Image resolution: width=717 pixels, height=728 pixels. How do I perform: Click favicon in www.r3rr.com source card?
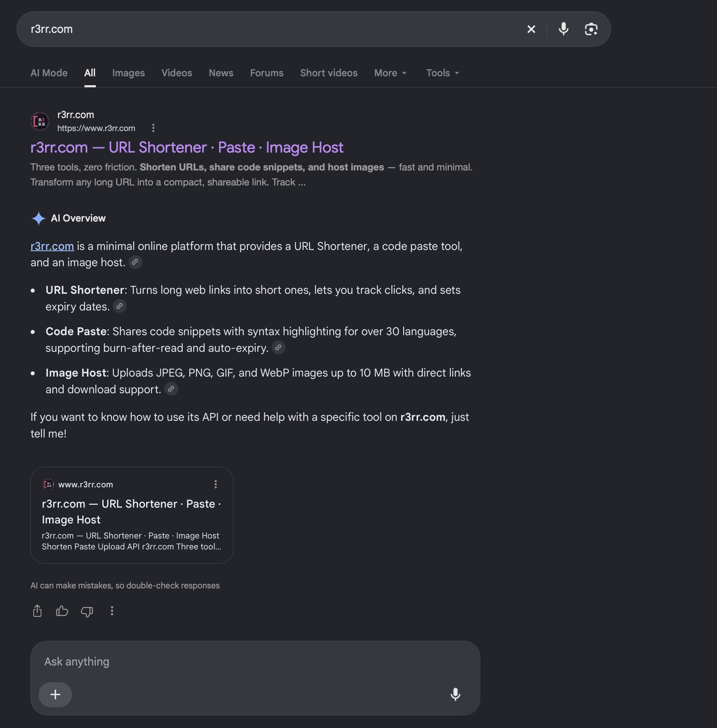point(48,484)
